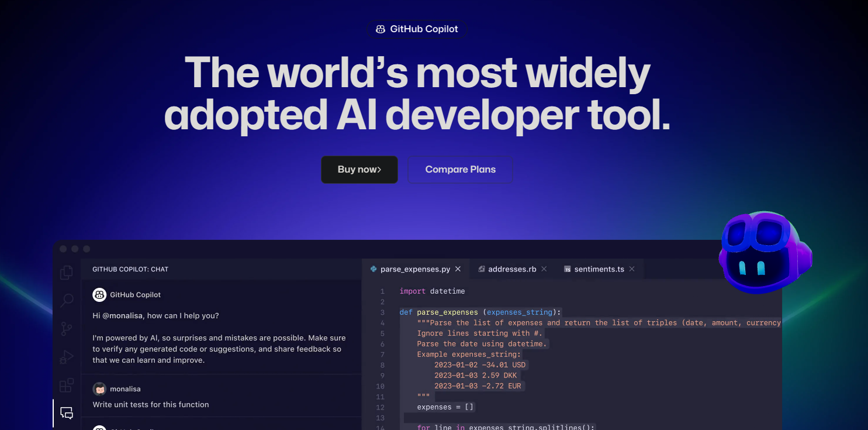Screen dimensions: 868x430
Task: Click "GitHub Copilot" sender name in chat
Action: point(136,295)
